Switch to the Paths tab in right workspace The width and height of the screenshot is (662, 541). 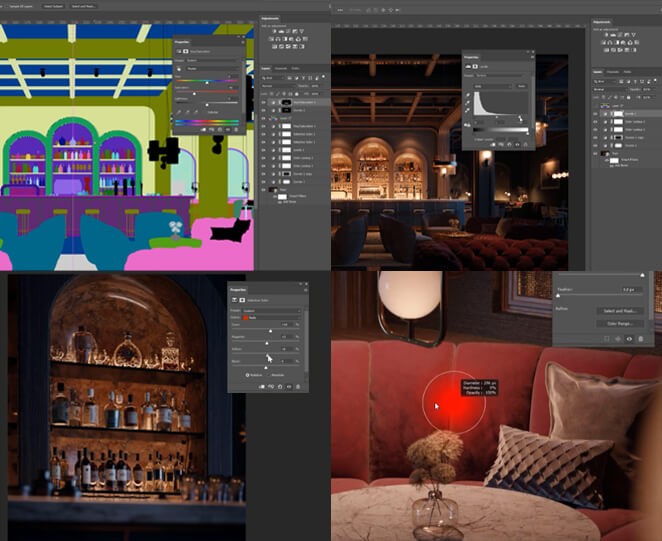pos(628,72)
